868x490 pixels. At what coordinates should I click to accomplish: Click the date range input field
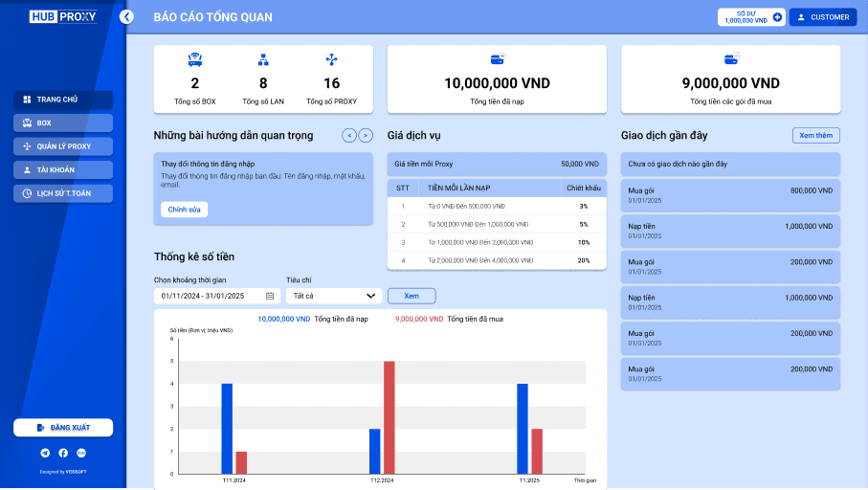[x=217, y=296]
